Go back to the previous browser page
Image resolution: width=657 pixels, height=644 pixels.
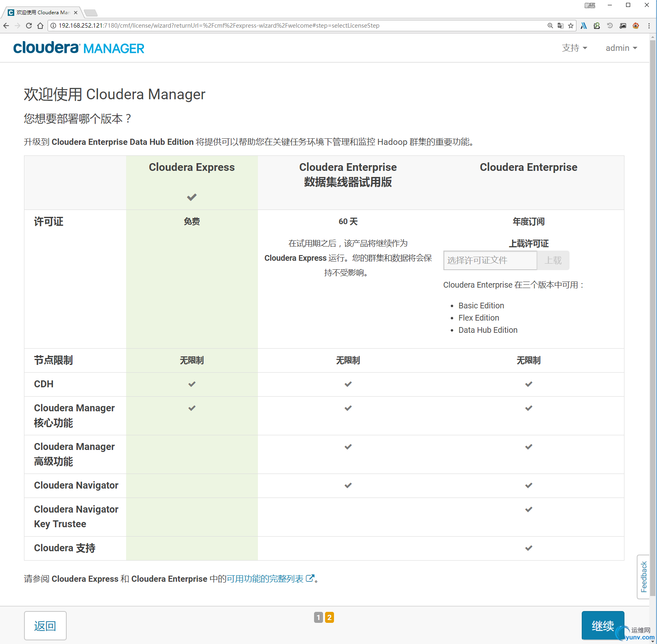coord(6,26)
